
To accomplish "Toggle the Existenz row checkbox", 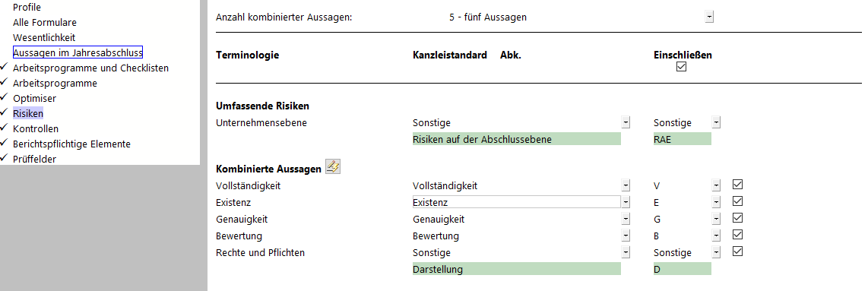I will 737,201.
